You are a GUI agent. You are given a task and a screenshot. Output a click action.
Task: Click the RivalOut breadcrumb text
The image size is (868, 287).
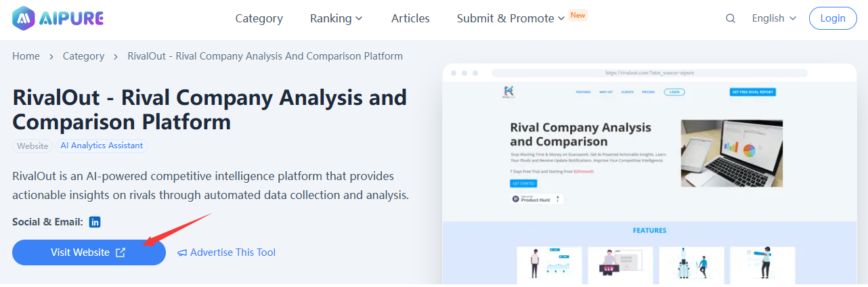(x=265, y=56)
